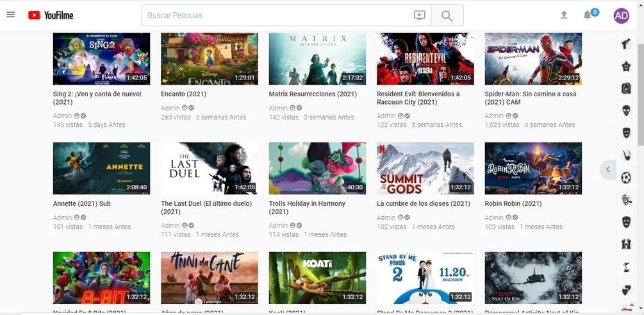The height and width of the screenshot is (315, 644).
Task: Click Admin uploader under Robin Robin
Action: [494, 217]
